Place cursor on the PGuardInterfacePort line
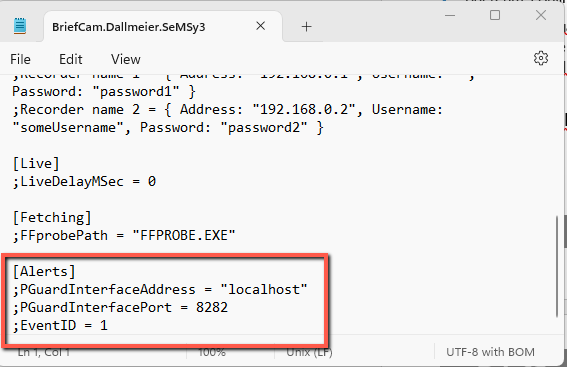This screenshot has height=367, width=567. point(120,308)
